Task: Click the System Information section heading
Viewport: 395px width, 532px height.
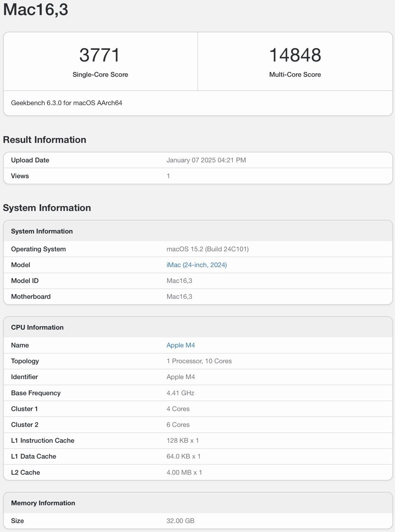Action: tap(47, 208)
